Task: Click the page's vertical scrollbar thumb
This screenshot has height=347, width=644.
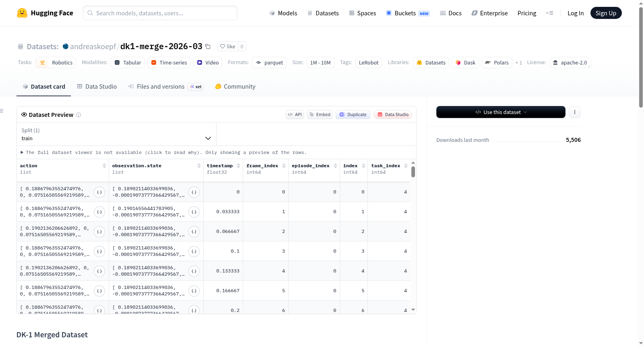Action: click(x=641, y=57)
